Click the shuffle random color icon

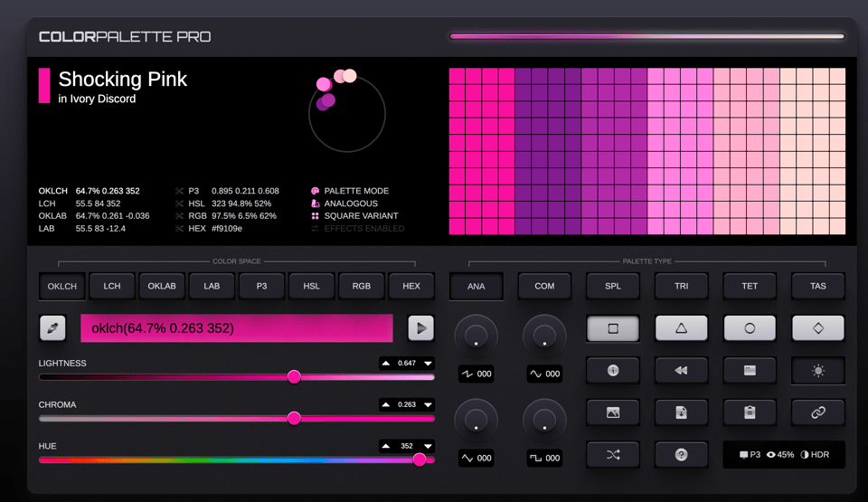click(x=613, y=454)
